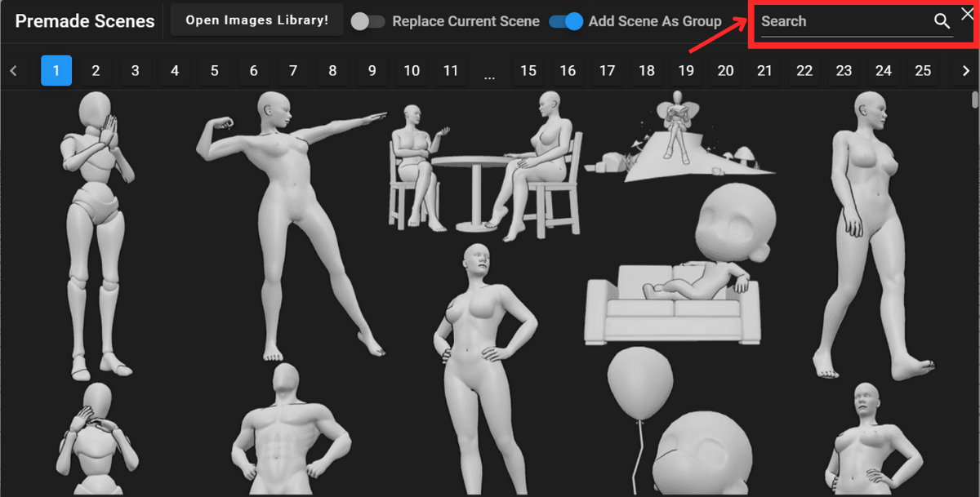Enable the Replace Current Scene toggle

(367, 23)
